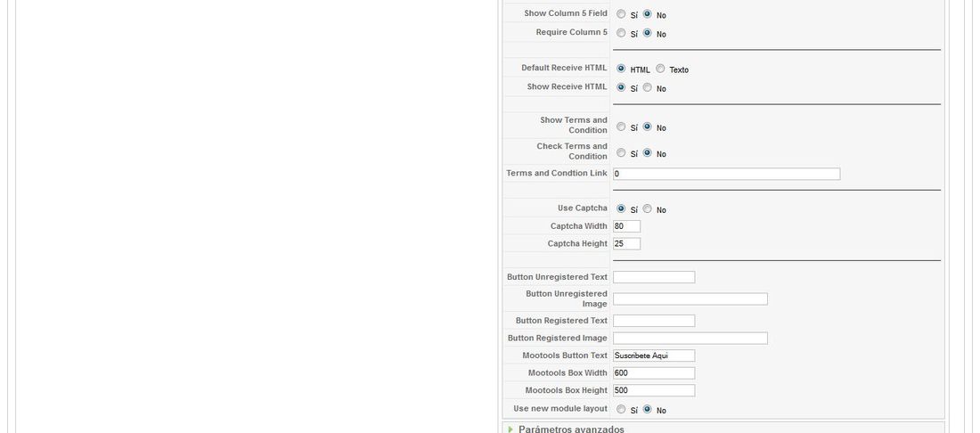Click the 'Show Receive HTML' label
The width and height of the screenshot is (980, 433).
pos(567,86)
